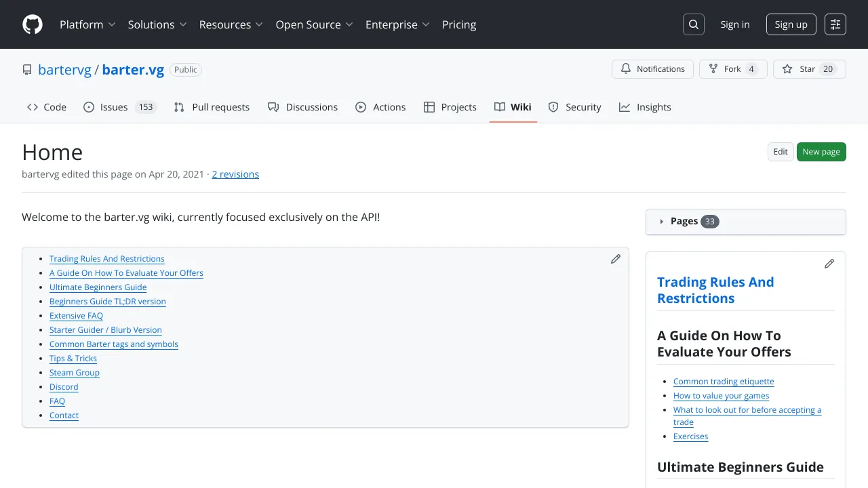Switch to the Code tab
This screenshot has width=868, height=488.
(x=47, y=107)
